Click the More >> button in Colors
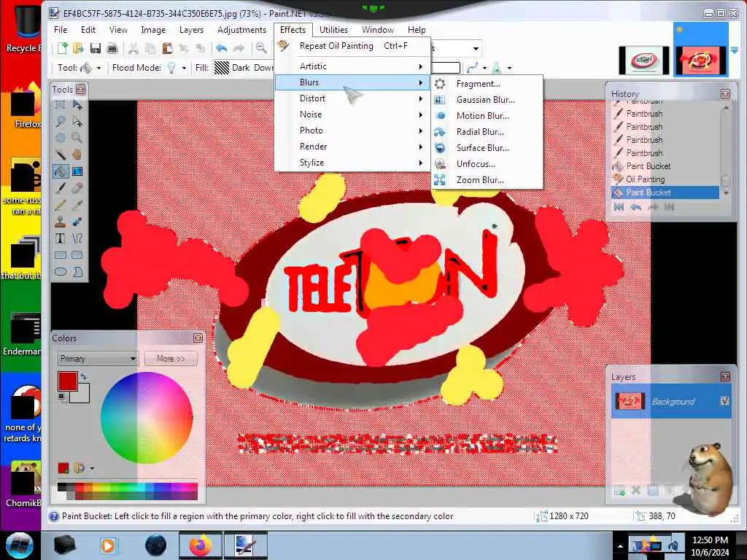 coord(171,359)
